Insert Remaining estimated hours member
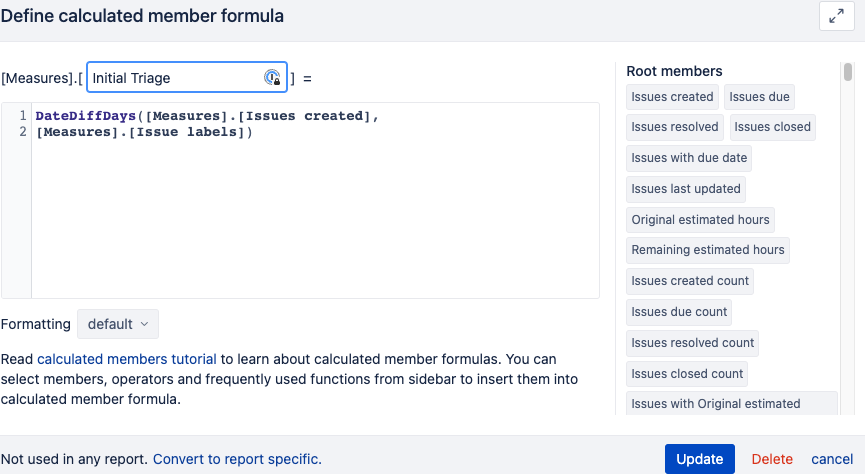 [x=708, y=250]
